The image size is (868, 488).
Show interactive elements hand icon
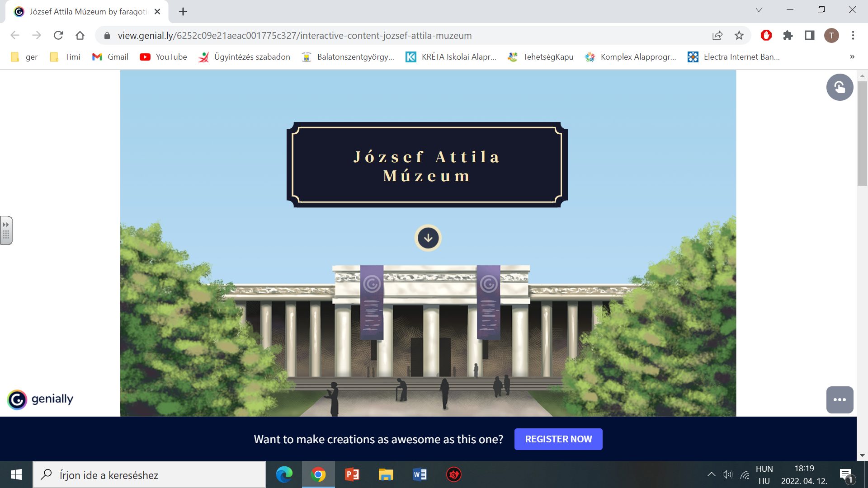point(840,87)
